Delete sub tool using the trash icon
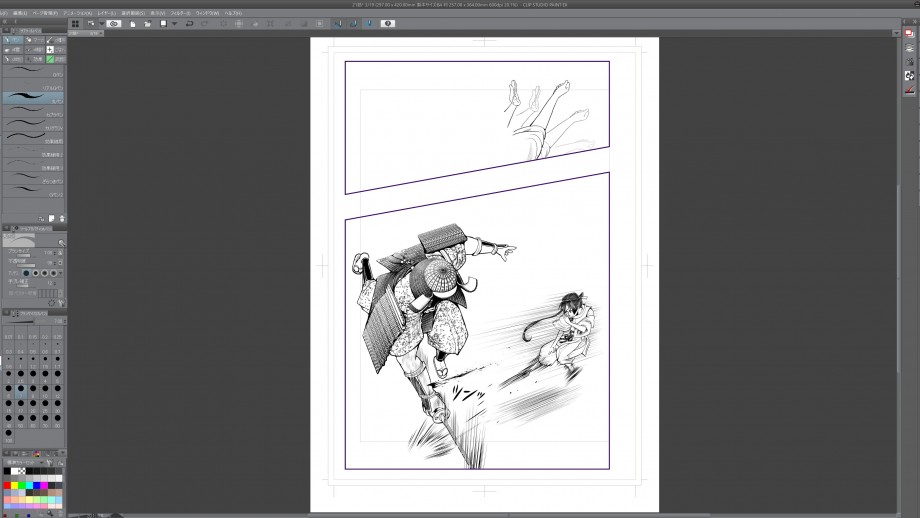Screen dimensions: 920x518 [62, 218]
